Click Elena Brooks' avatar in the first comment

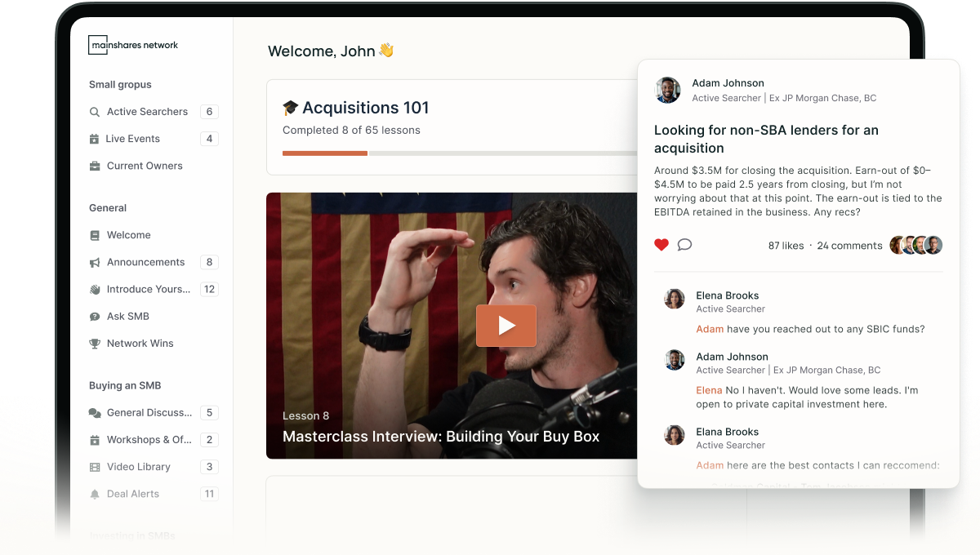pyautogui.click(x=675, y=299)
